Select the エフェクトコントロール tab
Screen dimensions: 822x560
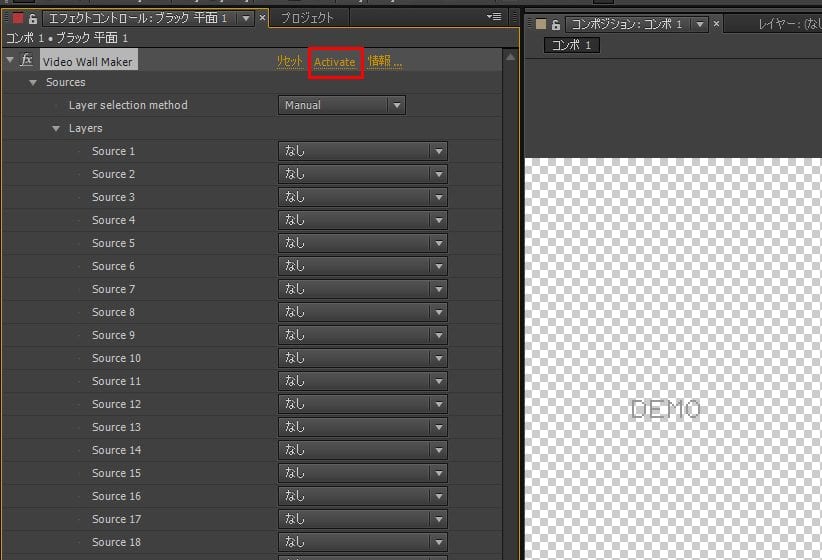138,18
